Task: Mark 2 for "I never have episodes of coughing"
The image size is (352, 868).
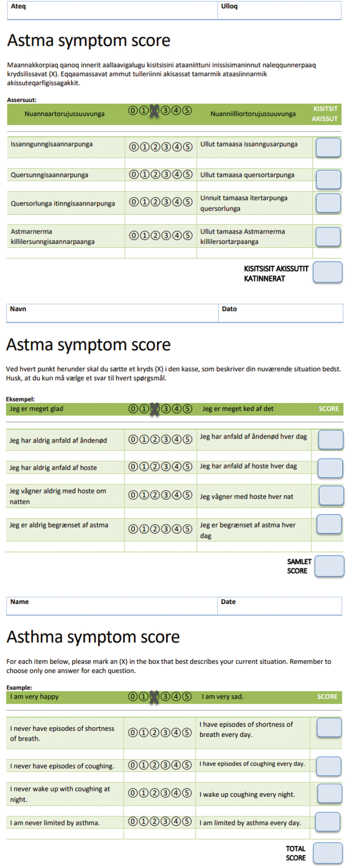Action: pos(154,765)
